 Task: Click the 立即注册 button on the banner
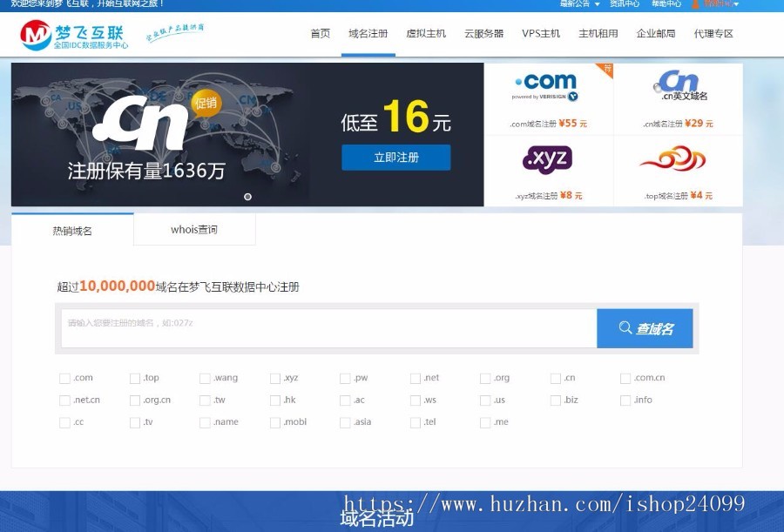[x=396, y=158]
